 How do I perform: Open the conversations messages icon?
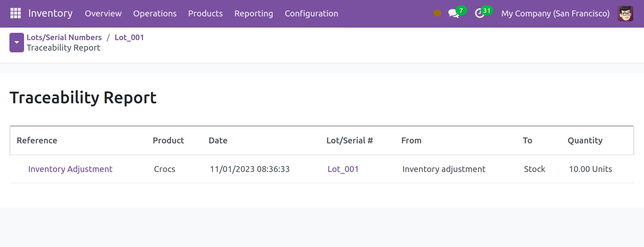(453, 14)
